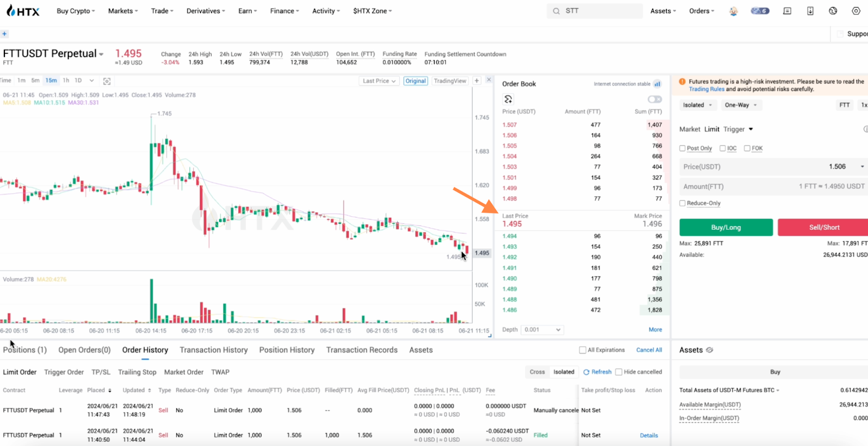This screenshot has height=446, width=868.
Task: Switch to Cross margin filter
Action: (x=537, y=372)
